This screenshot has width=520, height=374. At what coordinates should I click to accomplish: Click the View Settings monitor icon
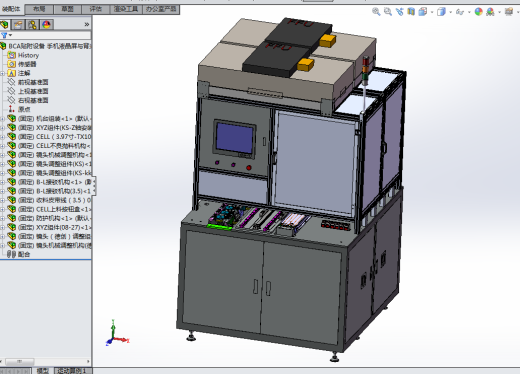tap(509, 12)
